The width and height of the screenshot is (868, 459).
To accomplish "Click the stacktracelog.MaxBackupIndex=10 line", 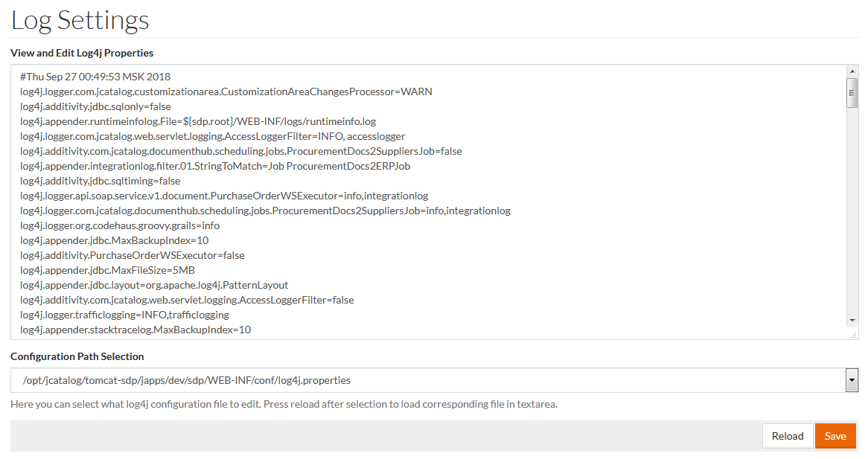I will [135, 330].
